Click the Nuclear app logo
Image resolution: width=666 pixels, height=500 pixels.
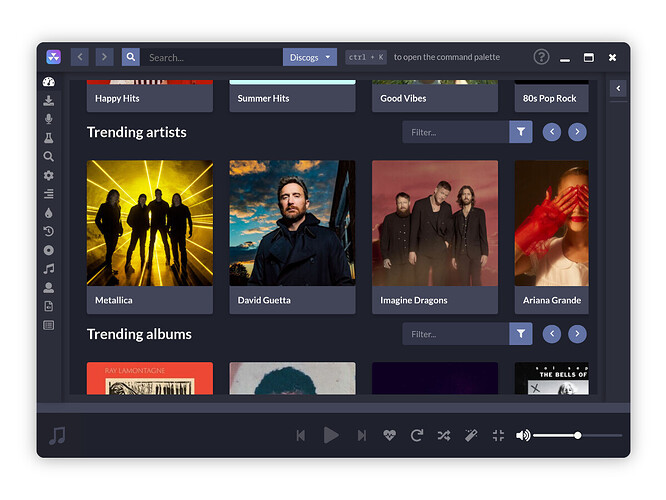(54, 57)
